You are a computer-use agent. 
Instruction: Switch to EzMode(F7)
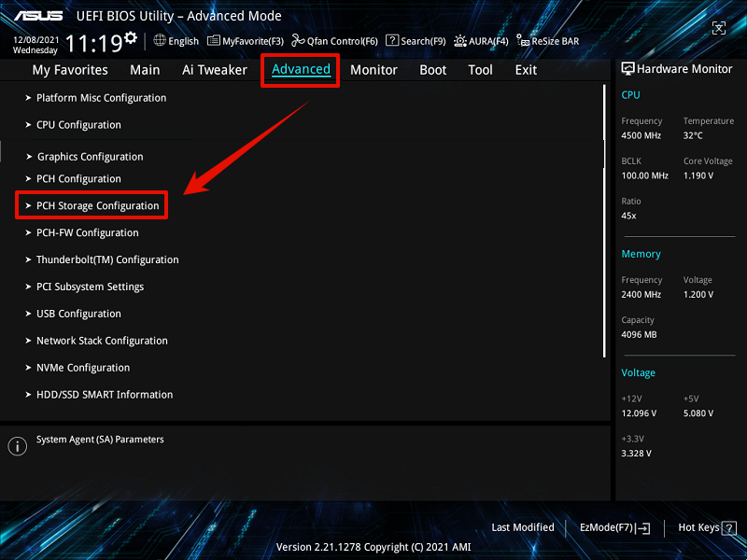tap(614, 527)
